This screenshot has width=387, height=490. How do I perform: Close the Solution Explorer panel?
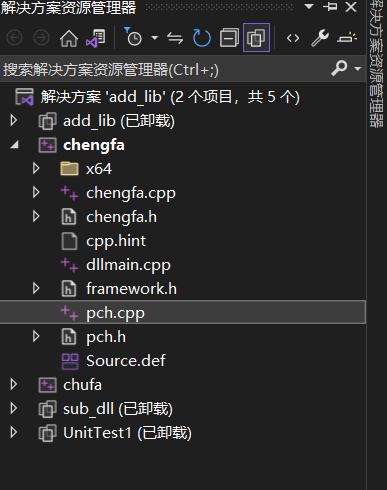(x=351, y=7)
